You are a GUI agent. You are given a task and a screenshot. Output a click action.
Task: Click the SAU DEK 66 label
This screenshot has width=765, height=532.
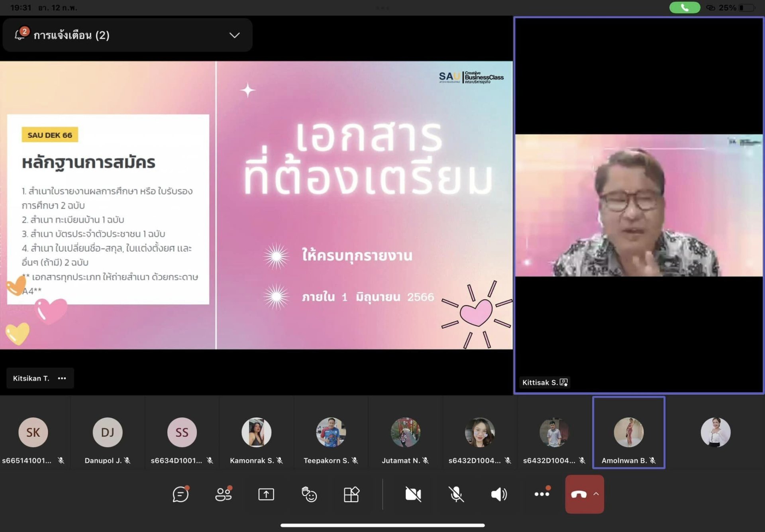(50, 135)
